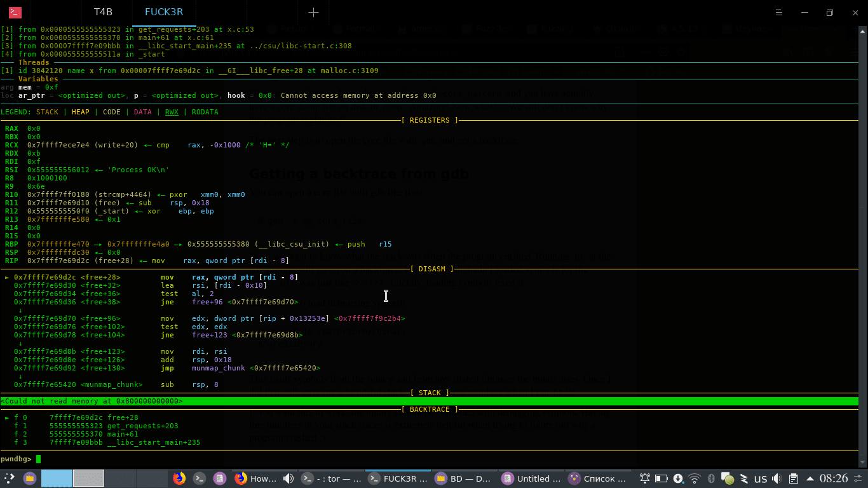Click the red terminal app icon in title bar
The width and height of the screenshot is (868, 488).
[15, 12]
